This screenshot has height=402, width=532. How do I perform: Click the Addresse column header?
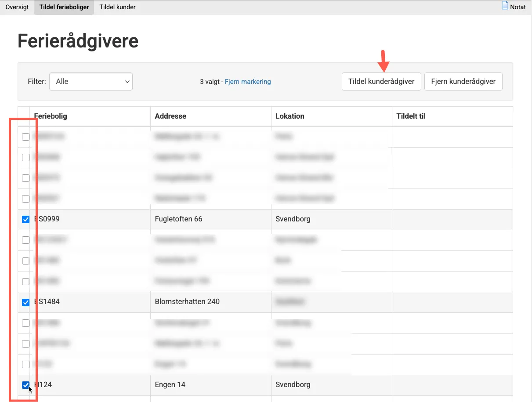(x=170, y=116)
